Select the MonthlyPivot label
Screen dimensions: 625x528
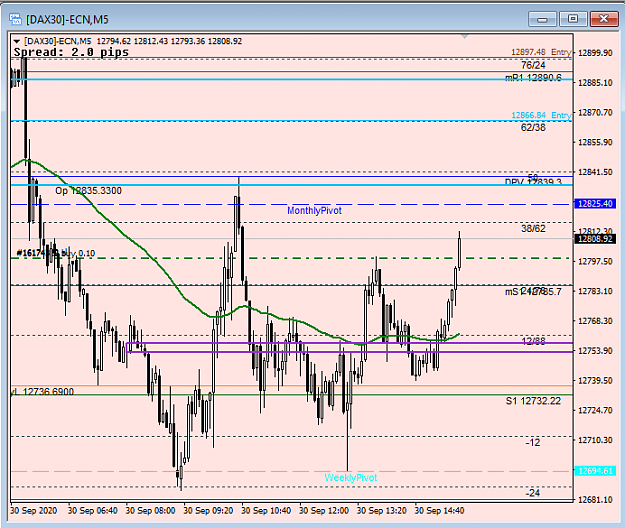(314, 210)
